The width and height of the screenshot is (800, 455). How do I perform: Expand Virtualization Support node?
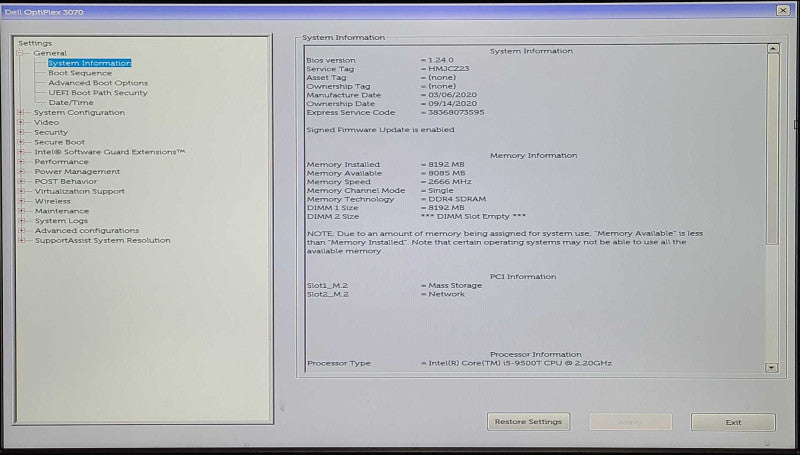tap(21, 191)
